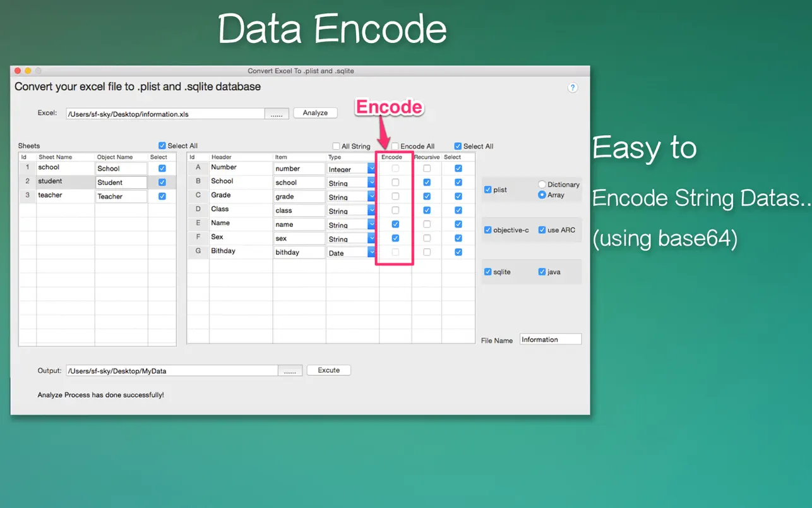
Task: Edit the Student object name field
Action: 121,182
